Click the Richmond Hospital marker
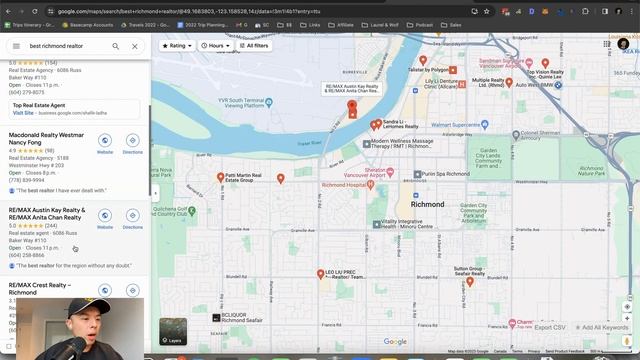The image size is (640, 360). coord(371,185)
